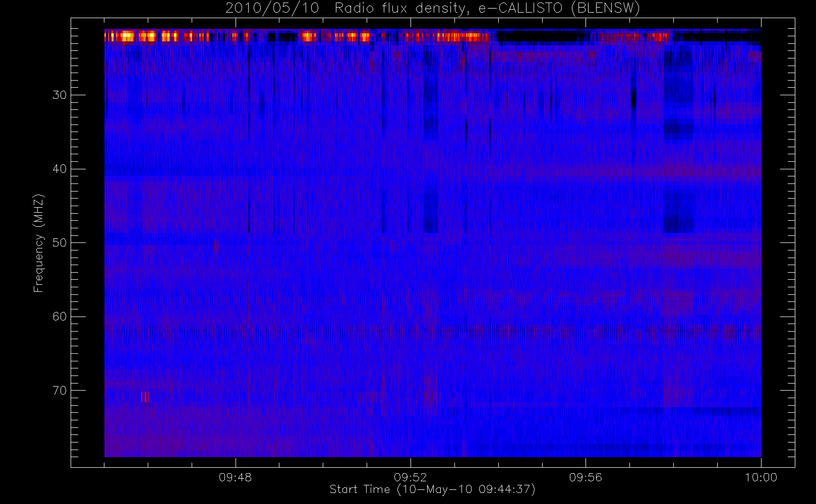Click the 10:00 time tick label
The image size is (816, 504).
coord(761,477)
